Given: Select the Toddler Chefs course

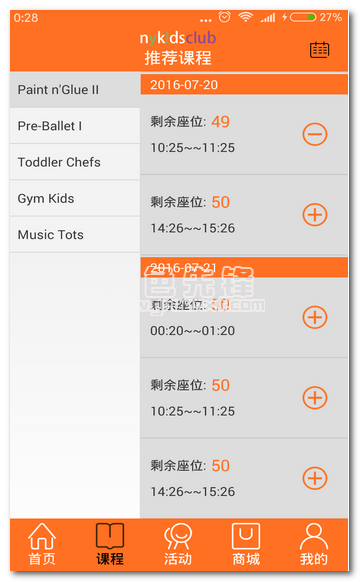Looking at the screenshot, I should [75, 162].
